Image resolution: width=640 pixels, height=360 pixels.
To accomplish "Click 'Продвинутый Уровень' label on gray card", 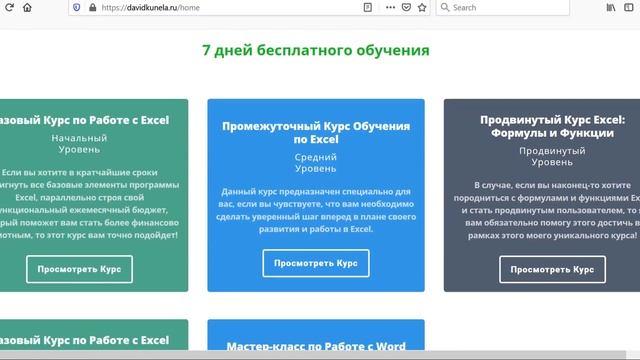I will coord(552,156).
